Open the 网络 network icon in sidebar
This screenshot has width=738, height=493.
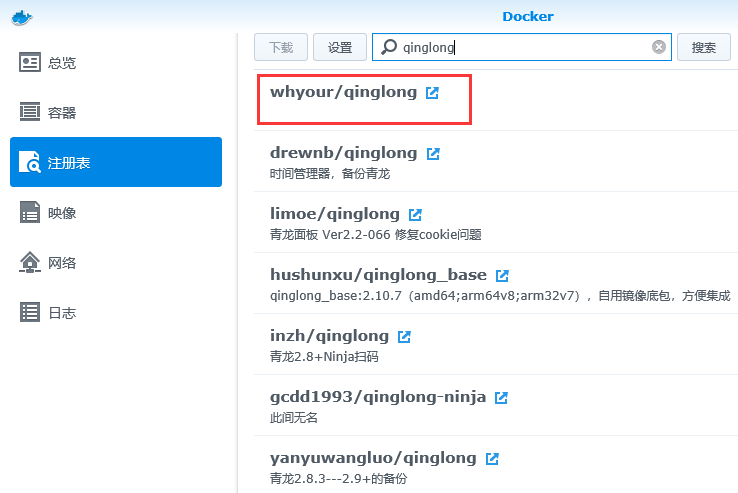click(30, 262)
